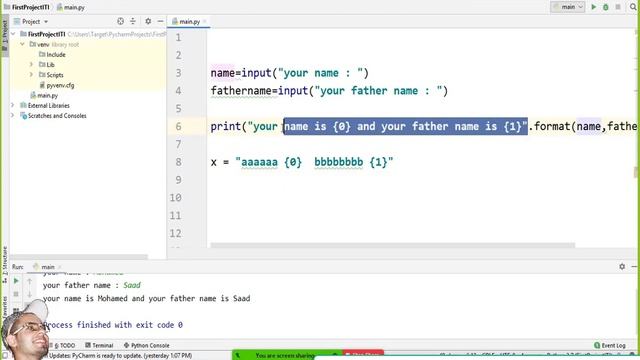Image resolution: width=640 pixels, height=360 pixels.
Task: Hide the Project panel with the minus icon
Action: [160, 21]
